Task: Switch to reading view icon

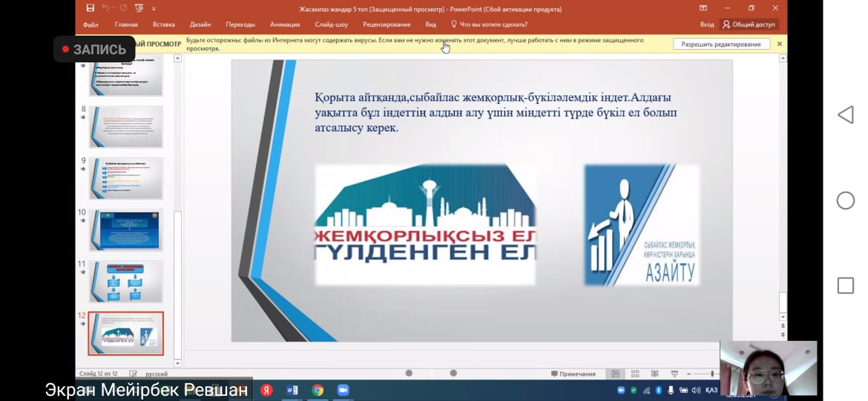Action: [653, 374]
